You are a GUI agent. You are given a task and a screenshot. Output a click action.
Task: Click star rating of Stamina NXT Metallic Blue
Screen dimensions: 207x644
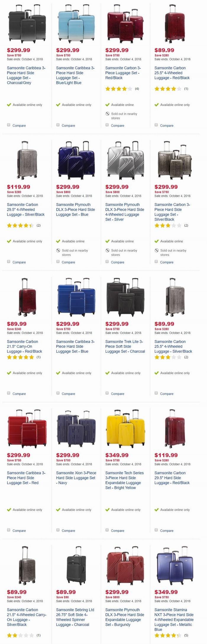(168, 635)
